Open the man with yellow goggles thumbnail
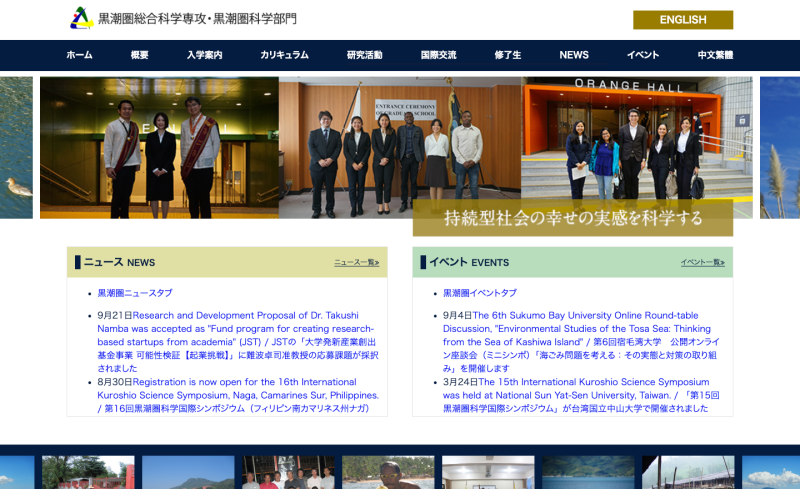The height and width of the screenshot is (489, 800). coord(388,473)
